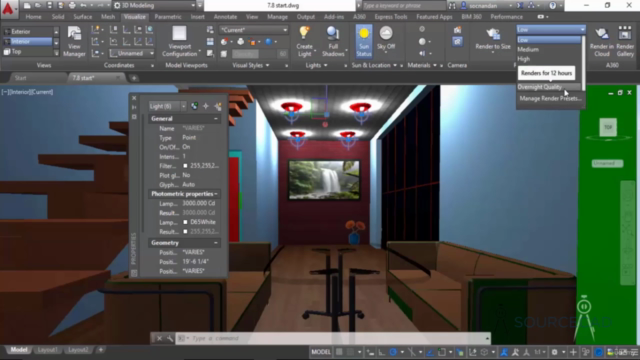Click the realistic sphere visual style icon
Screen dimensions: 640x360
click(x=269, y=42)
